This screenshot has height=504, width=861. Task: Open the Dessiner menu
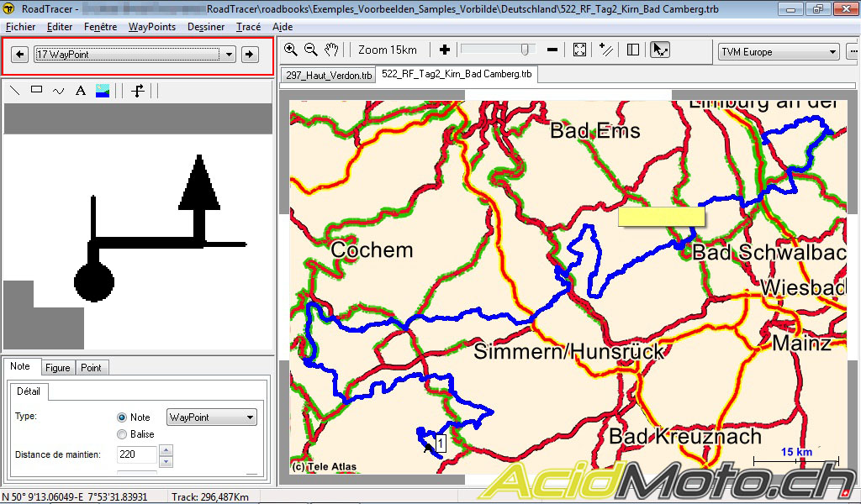[x=206, y=27]
